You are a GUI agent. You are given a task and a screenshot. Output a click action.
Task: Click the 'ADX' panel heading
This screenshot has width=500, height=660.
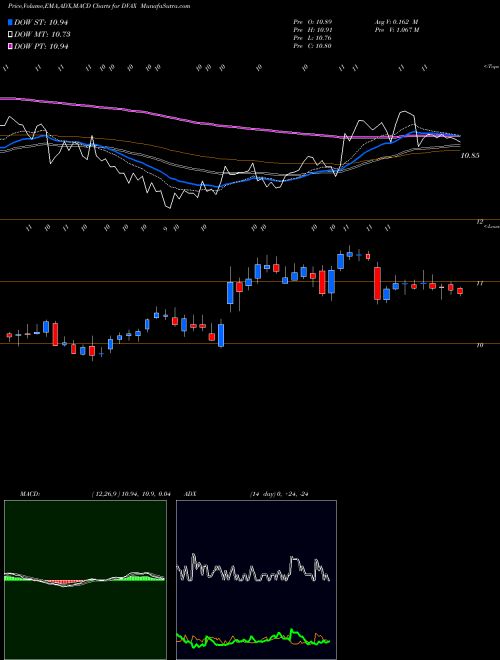point(190,494)
